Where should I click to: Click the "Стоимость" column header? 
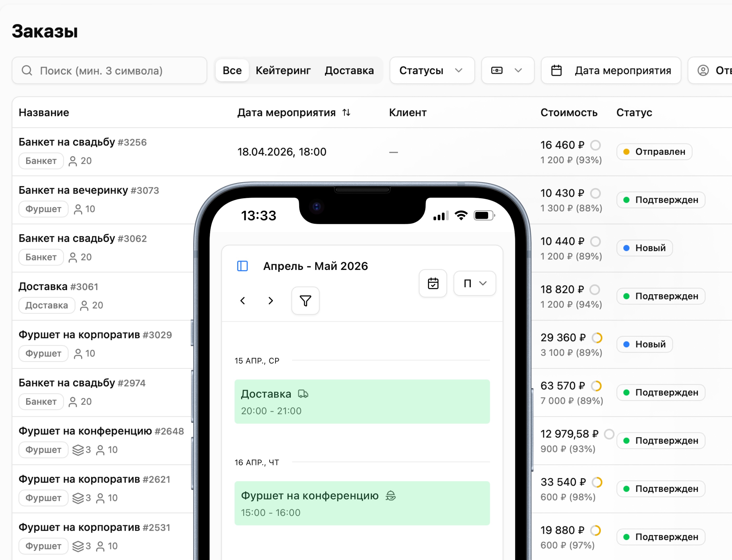569,112
